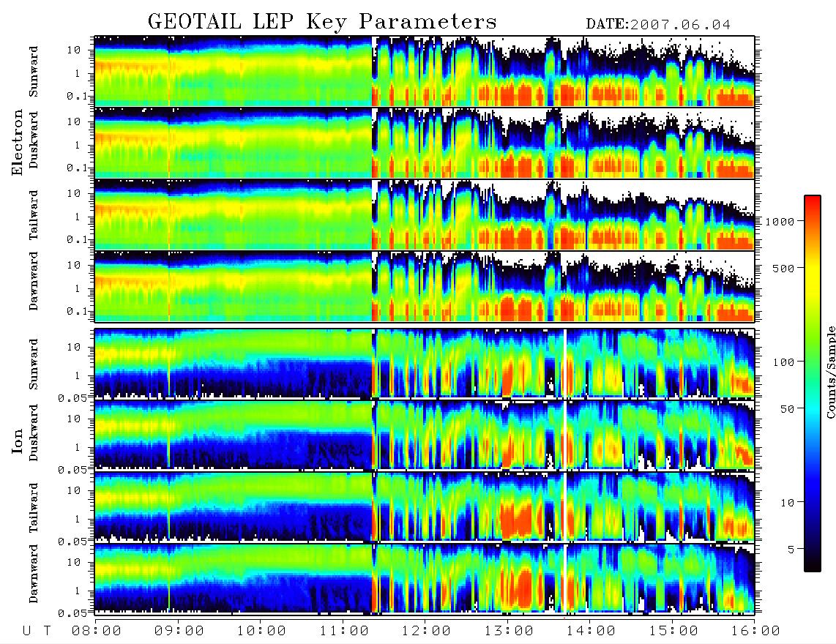
Task: Click the "11:00" time tick label
Action: [x=344, y=631]
